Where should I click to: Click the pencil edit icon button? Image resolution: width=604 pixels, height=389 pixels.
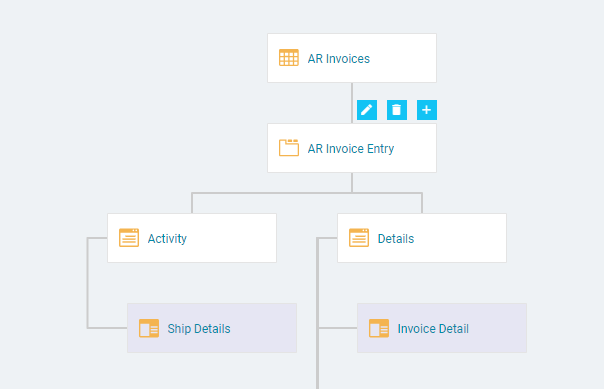click(x=367, y=110)
